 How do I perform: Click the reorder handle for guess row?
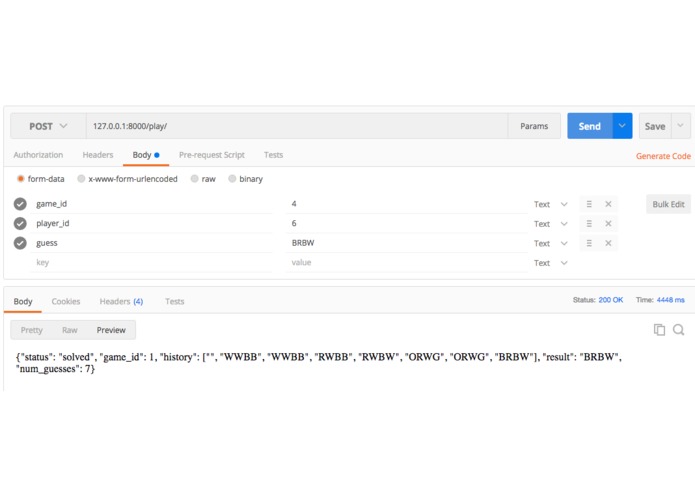(x=589, y=243)
